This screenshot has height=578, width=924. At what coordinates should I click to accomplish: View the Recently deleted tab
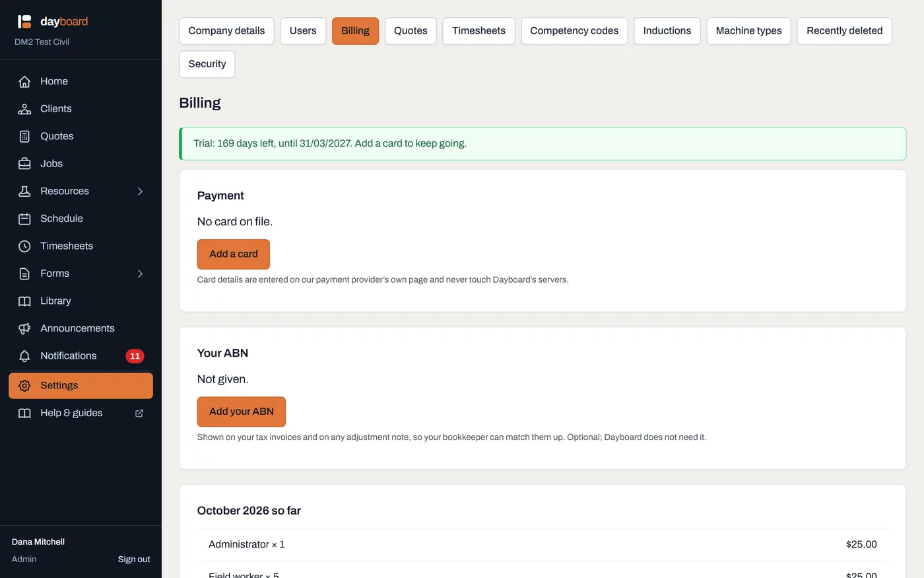coord(844,31)
